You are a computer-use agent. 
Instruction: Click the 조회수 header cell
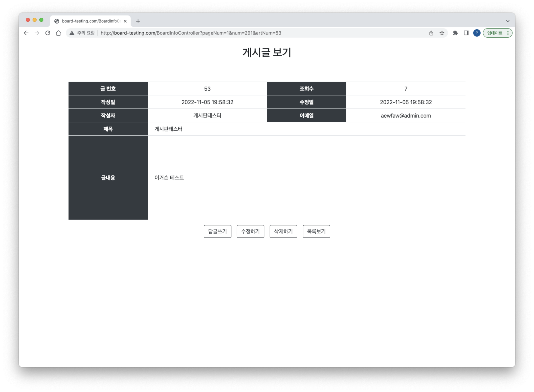point(306,89)
